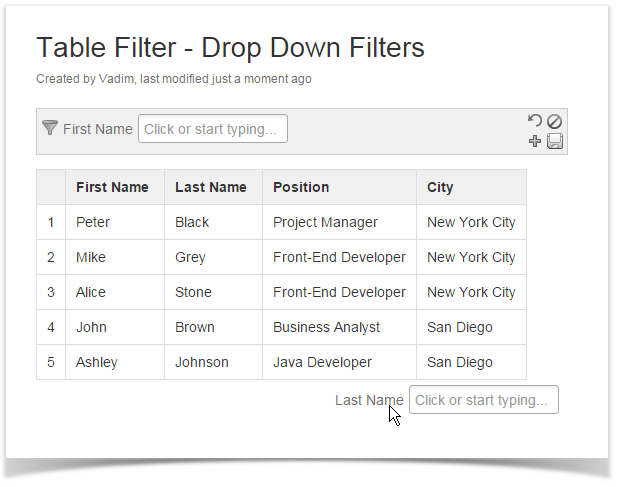Viewport: 622px width, 487px height.
Task: Click the author name Vadim
Action: pyautogui.click(x=115, y=78)
